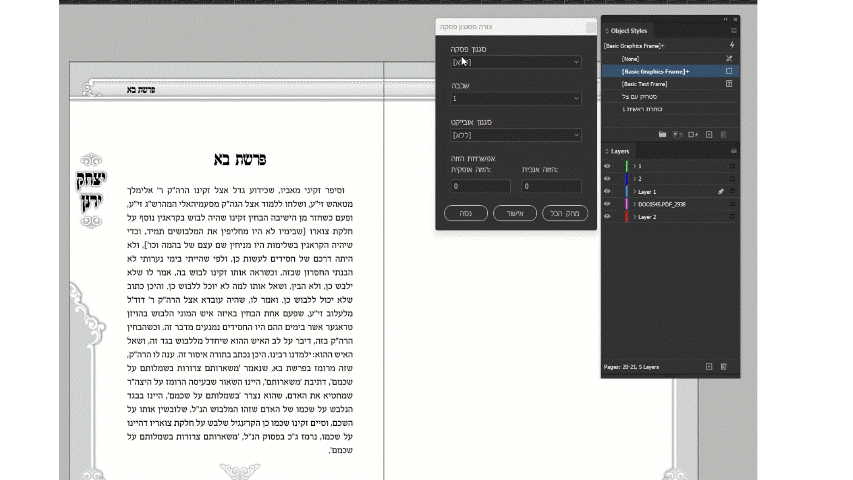Expand the DOC0545.PDF_2938 layer
Viewport: 853px width, 480px height.
click(x=634, y=204)
